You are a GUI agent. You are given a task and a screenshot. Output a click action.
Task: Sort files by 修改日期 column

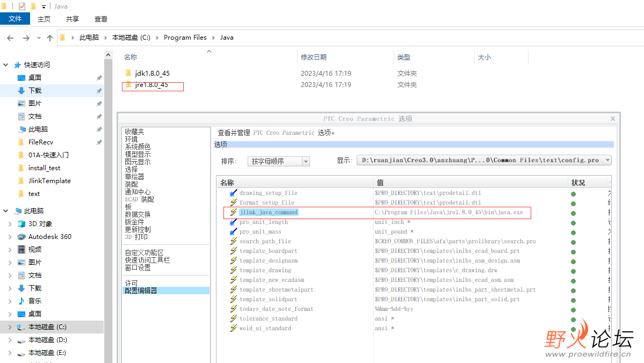[313, 57]
